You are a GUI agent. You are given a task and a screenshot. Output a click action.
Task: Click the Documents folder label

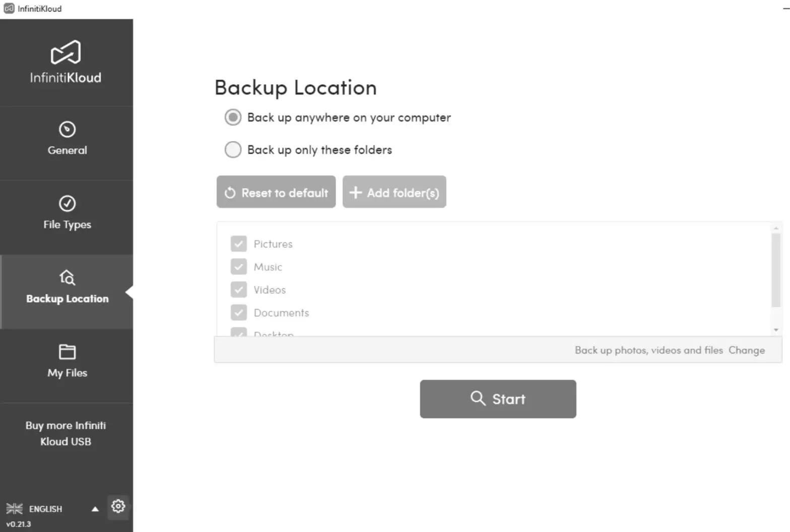click(x=281, y=313)
